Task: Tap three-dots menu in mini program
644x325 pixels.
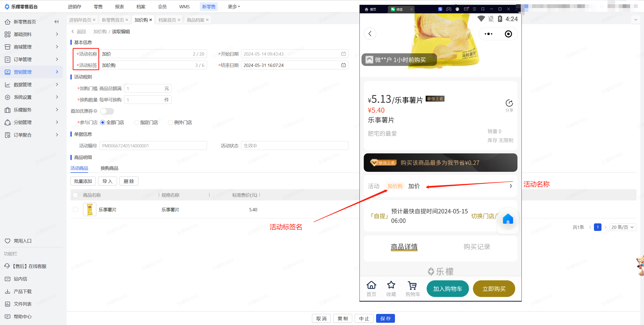Action: [489, 34]
